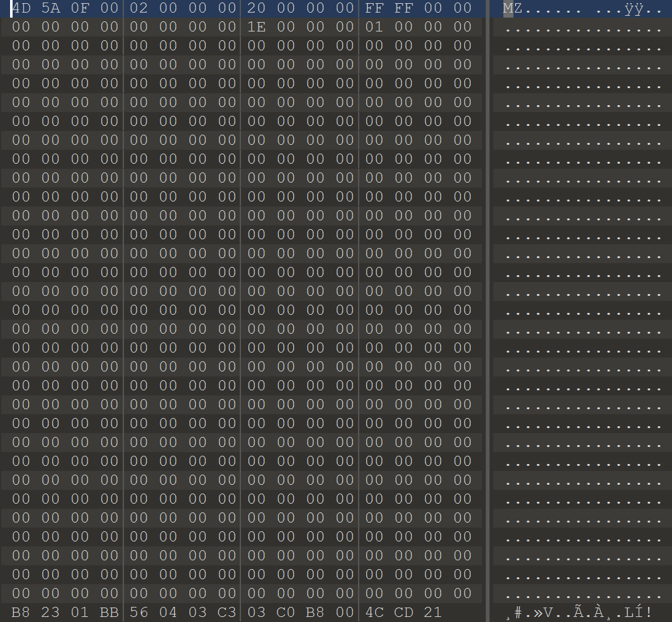
Task: Click the 04 byte in the last row
Action: [168, 613]
